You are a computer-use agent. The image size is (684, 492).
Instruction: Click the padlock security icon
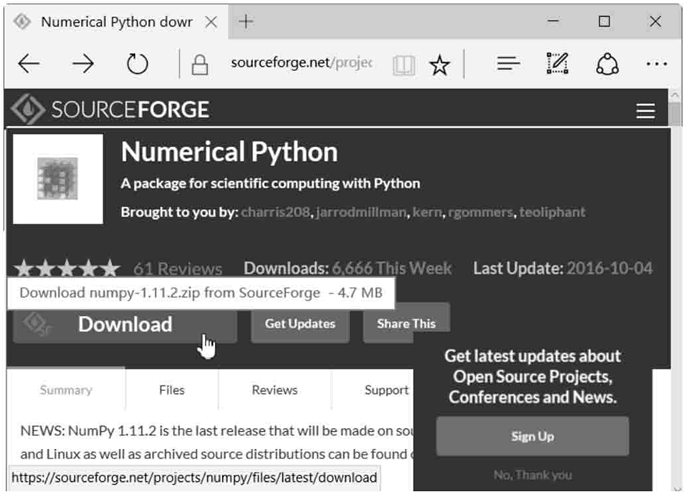200,65
